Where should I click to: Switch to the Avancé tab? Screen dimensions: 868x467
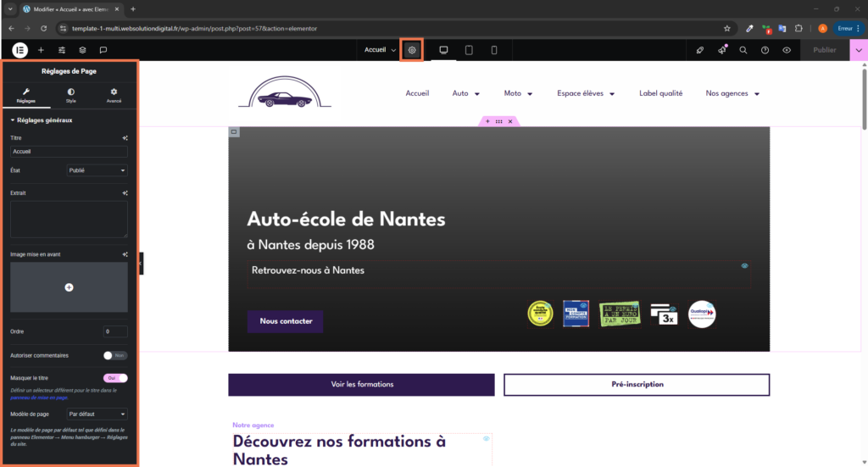tap(114, 95)
